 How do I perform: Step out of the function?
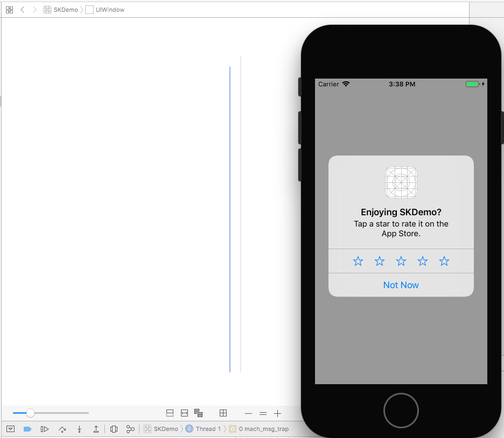click(96, 429)
